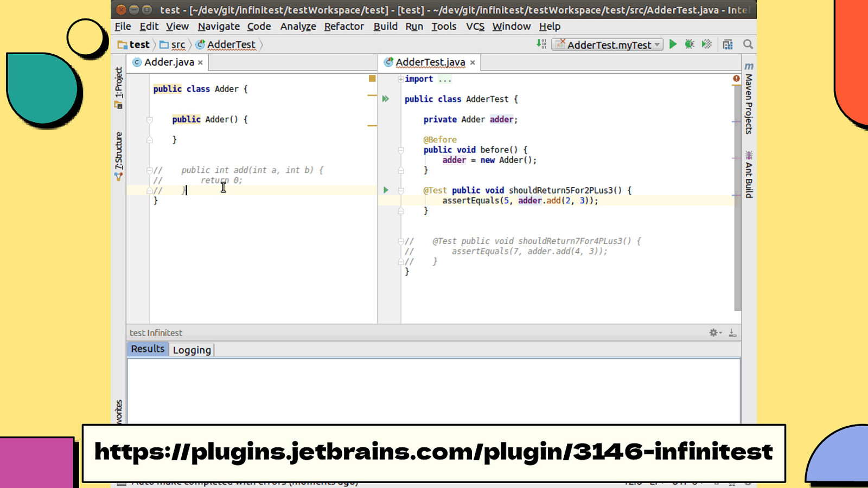
Task: Close the IntelliJ window
Action: pos(121,9)
